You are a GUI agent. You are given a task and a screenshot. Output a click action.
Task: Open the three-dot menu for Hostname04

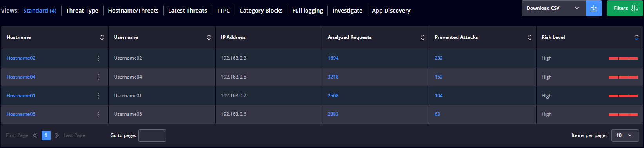pyautogui.click(x=98, y=77)
